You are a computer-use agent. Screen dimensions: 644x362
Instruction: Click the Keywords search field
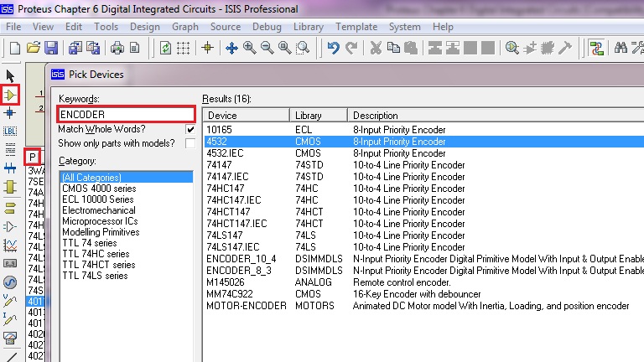click(x=126, y=114)
